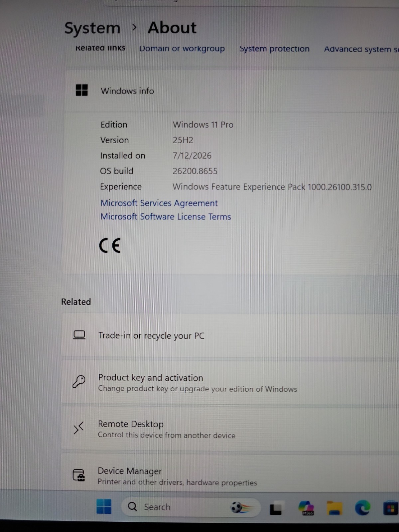Open Advanced system settings link
Image resolution: width=399 pixels, height=532 pixels.
(x=361, y=49)
